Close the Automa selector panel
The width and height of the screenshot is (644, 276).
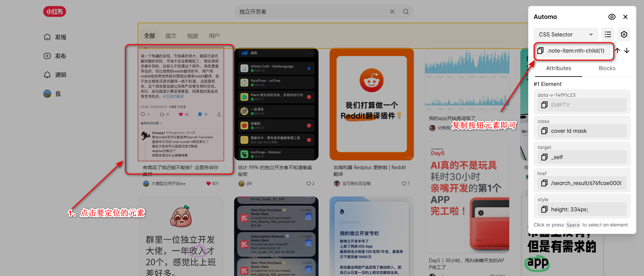pos(625,17)
